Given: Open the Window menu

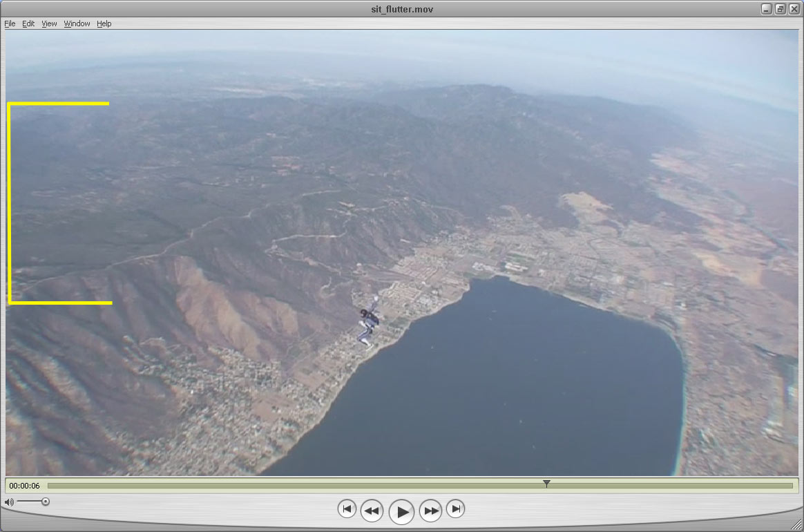Looking at the screenshot, I should tap(77, 23).
